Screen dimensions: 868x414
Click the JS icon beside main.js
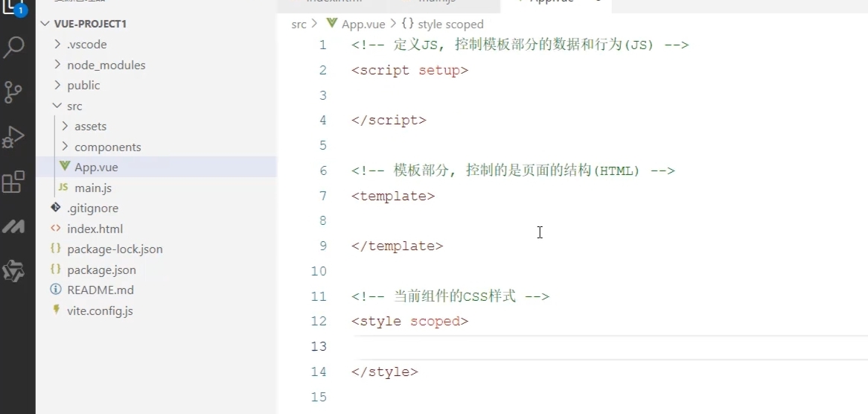click(x=64, y=188)
